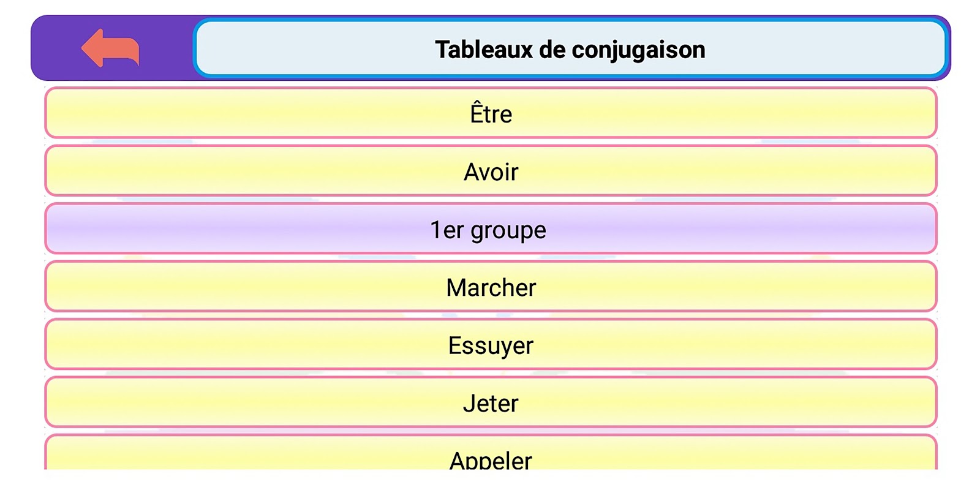980x490 pixels.
Task: View conjugation for Marcher
Action: tap(491, 287)
